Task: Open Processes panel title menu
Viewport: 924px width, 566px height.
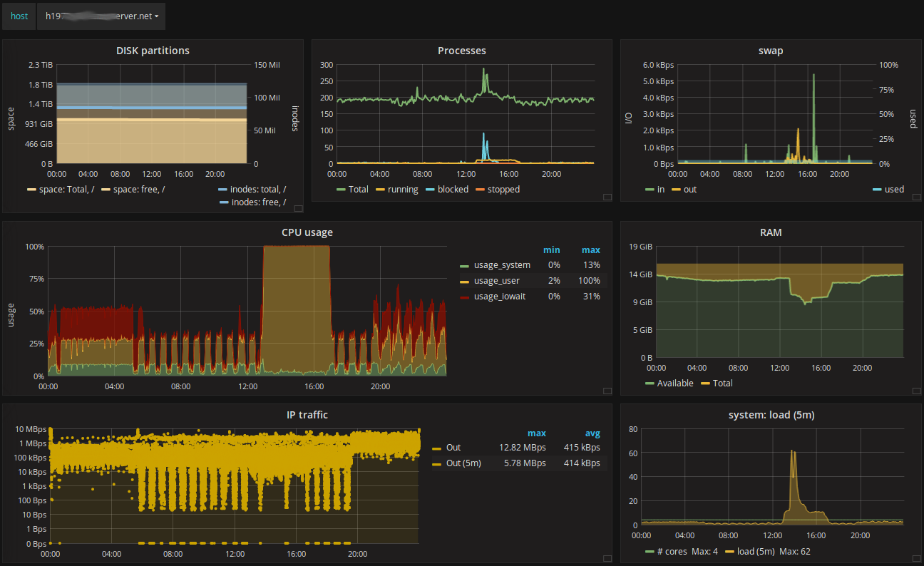Action: click(461, 51)
